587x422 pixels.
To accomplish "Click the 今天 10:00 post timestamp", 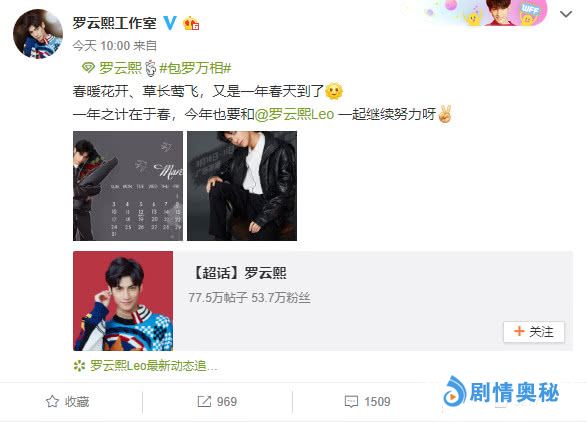I will [101, 46].
